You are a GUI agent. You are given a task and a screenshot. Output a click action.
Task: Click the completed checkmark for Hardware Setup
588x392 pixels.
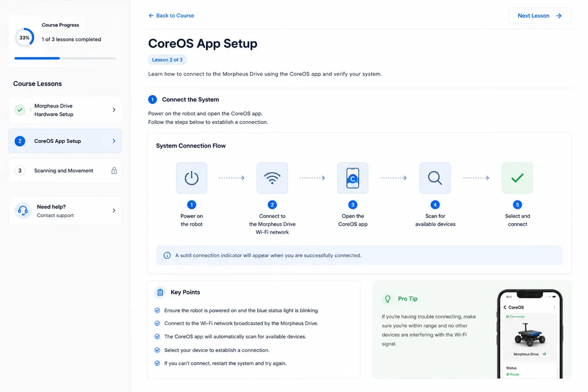pyautogui.click(x=20, y=110)
